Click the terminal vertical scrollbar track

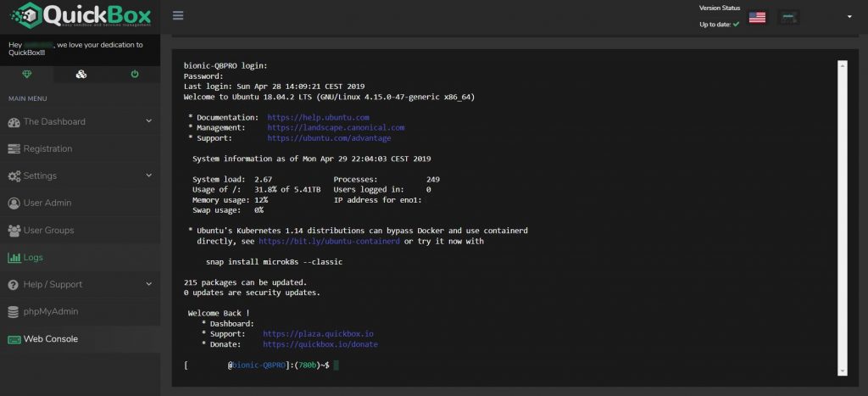point(843,218)
